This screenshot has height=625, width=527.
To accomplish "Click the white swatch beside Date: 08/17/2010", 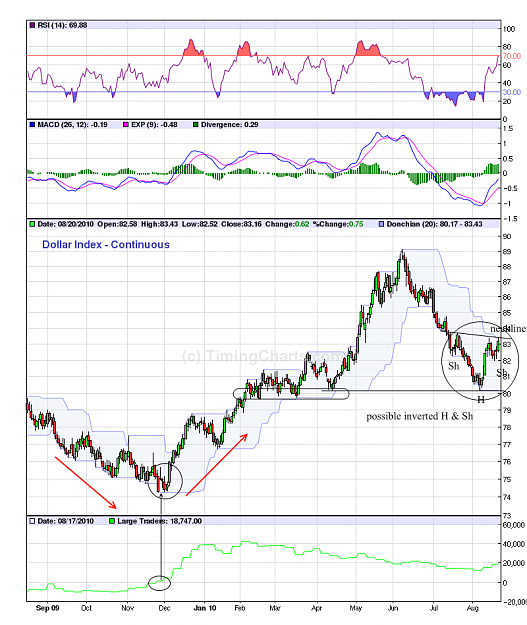I will click(32, 521).
